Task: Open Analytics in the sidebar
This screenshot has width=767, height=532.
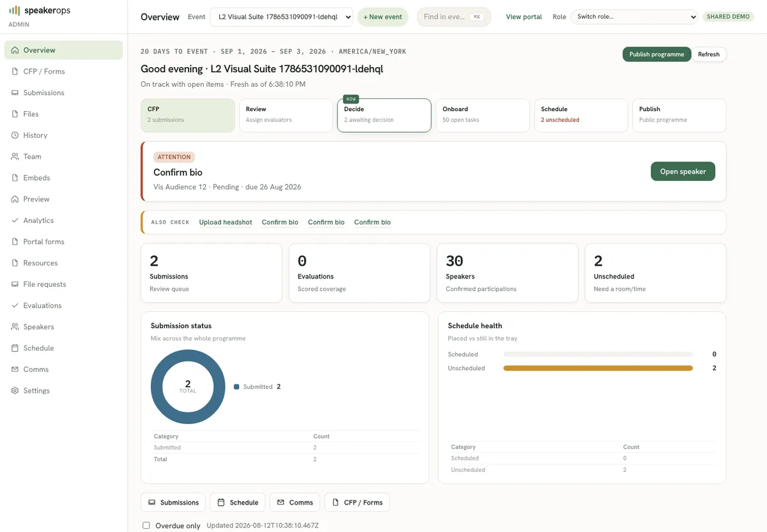Action: click(63, 220)
